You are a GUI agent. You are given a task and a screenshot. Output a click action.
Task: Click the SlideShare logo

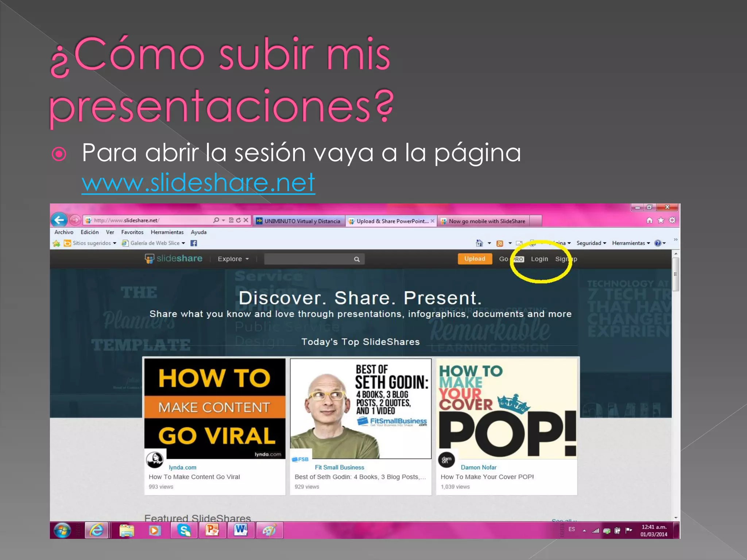coord(174,258)
